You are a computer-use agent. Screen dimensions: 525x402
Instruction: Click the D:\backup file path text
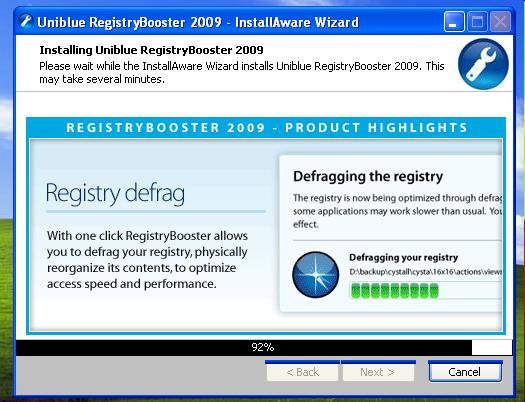pos(425,272)
